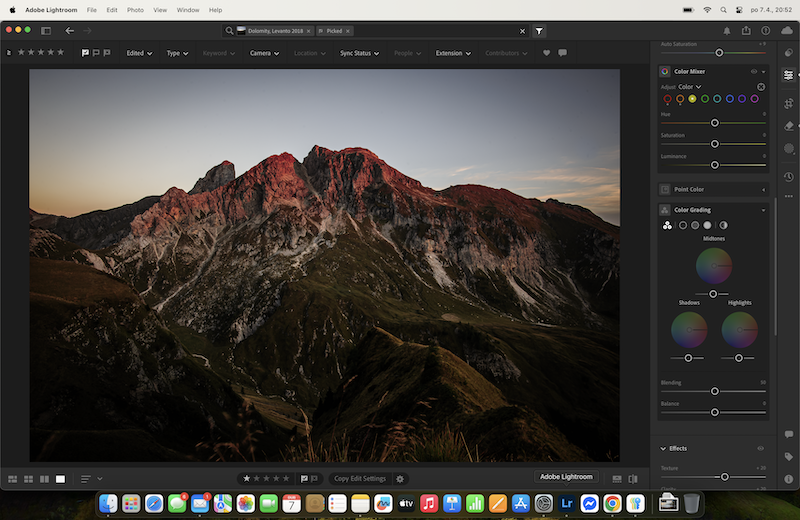Select the Crop and rotate tool
The height and width of the screenshot is (520, 800).
click(789, 104)
